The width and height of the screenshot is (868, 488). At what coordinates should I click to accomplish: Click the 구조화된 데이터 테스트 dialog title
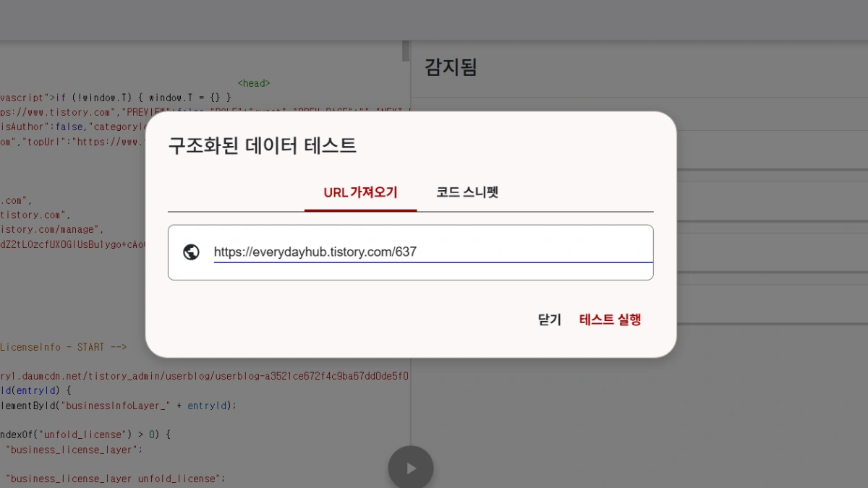[x=262, y=145]
